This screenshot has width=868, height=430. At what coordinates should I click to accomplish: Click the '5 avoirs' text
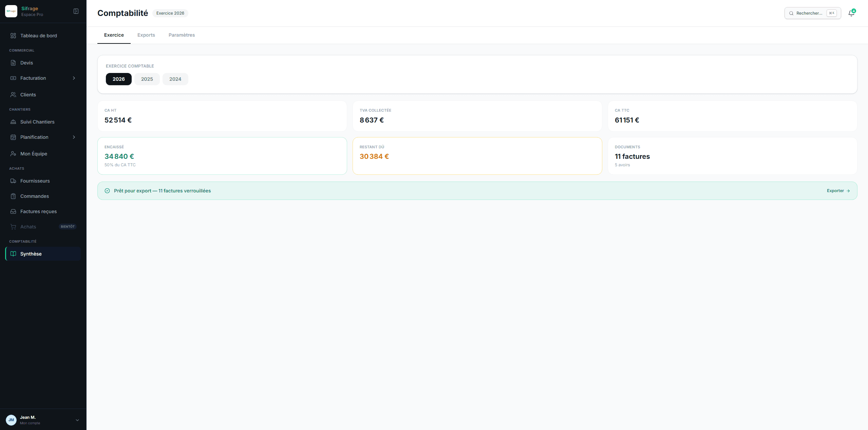(622, 165)
